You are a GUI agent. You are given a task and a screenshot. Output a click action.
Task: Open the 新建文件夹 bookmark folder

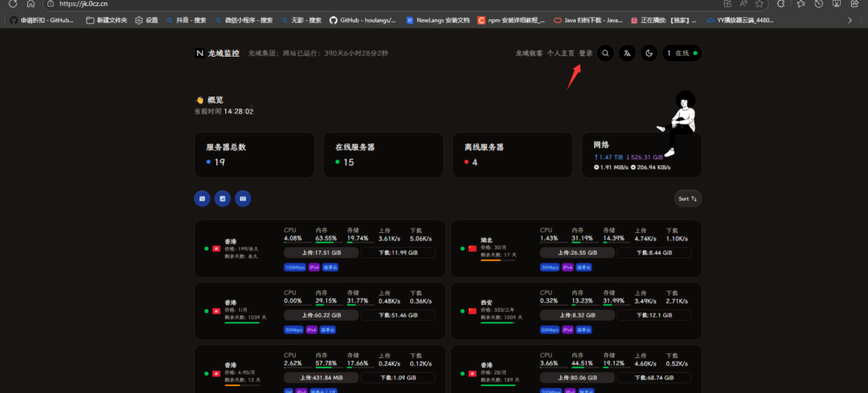[107, 20]
